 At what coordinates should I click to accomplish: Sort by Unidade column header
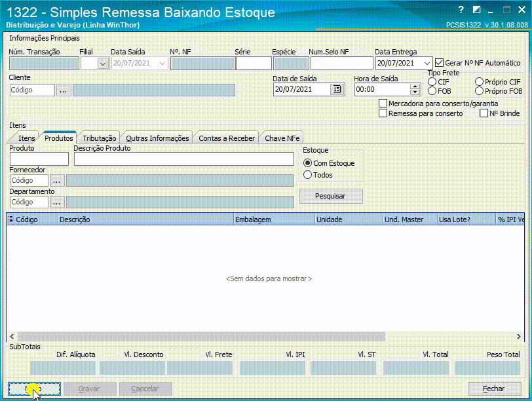(349, 220)
